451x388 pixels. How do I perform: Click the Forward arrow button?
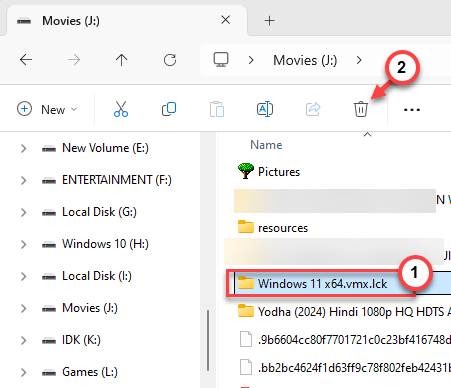pos(74,60)
